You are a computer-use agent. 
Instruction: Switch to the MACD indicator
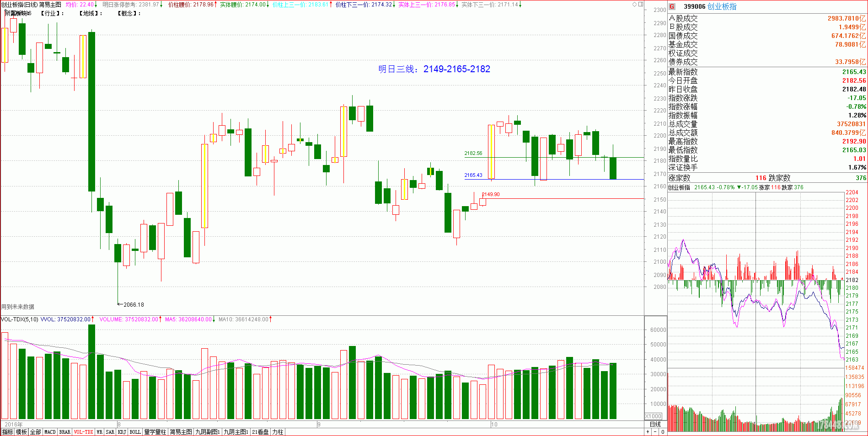[50, 432]
